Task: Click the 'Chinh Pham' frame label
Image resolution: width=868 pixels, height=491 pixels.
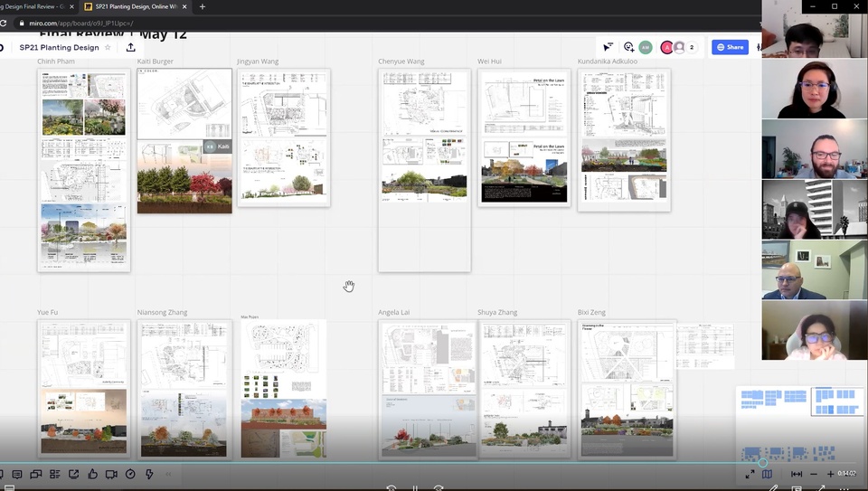Action: click(56, 61)
